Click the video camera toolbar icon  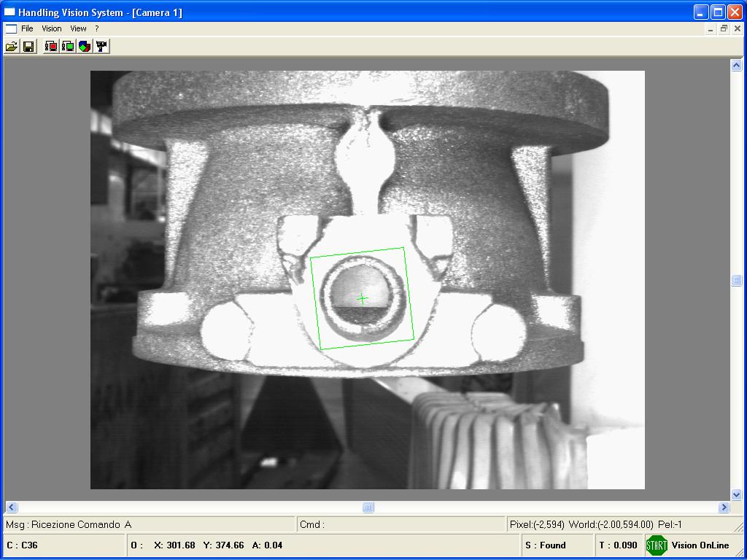coord(102,46)
